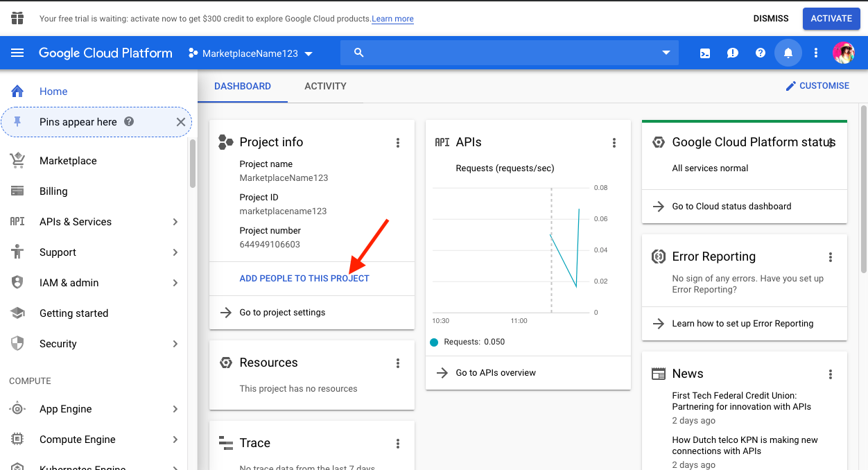Expand the IAM & admin submenu
868x470 pixels.
(175, 283)
